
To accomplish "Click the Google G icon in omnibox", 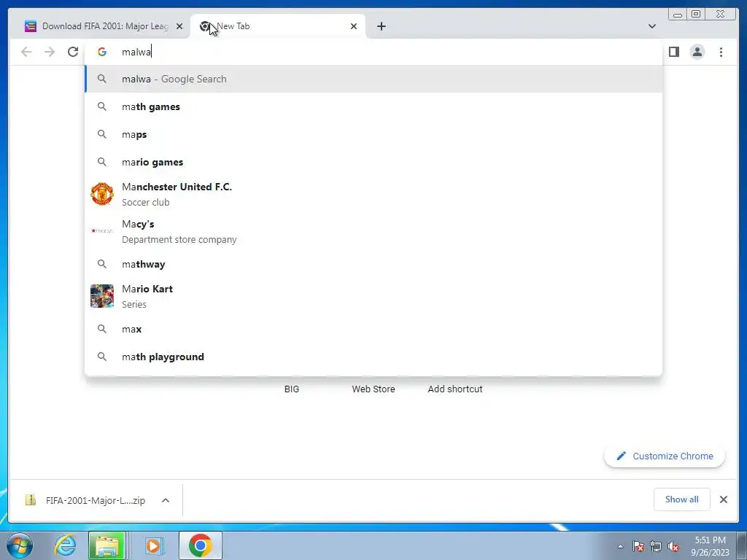I will pyautogui.click(x=102, y=52).
